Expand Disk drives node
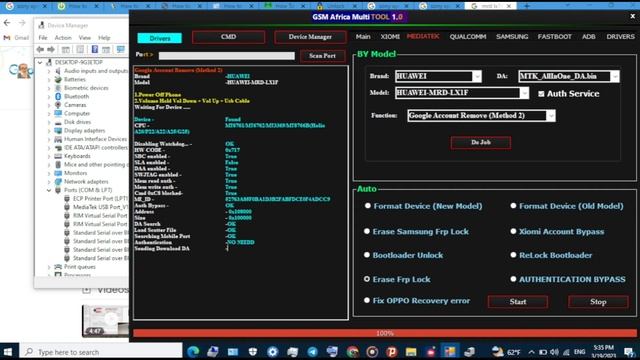This screenshot has height=360, width=640. (49, 122)
